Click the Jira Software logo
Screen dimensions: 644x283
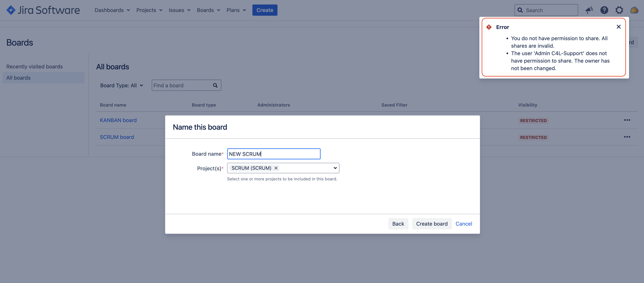[x=43, y=10]
